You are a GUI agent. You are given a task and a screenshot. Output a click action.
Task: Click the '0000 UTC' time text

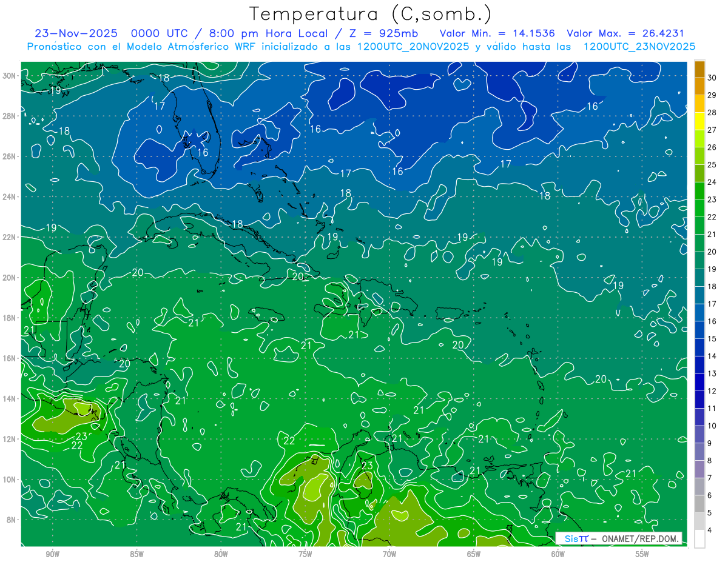click(160, 34)
